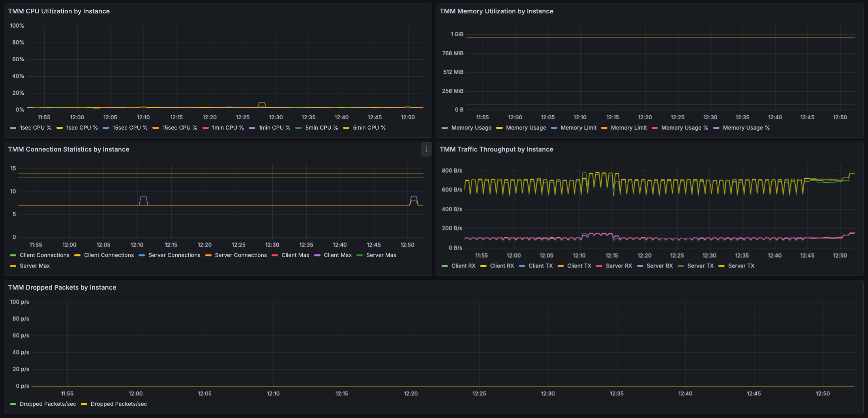868x418 pixels.
Task: Toggle the green 1sec CPU % series
Action: tap(36, 128)
